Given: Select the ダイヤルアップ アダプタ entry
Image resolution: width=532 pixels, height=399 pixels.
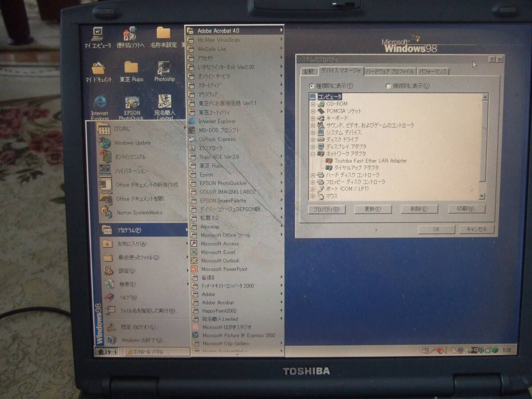Looking at the screenshot, I should coord(356,168).
